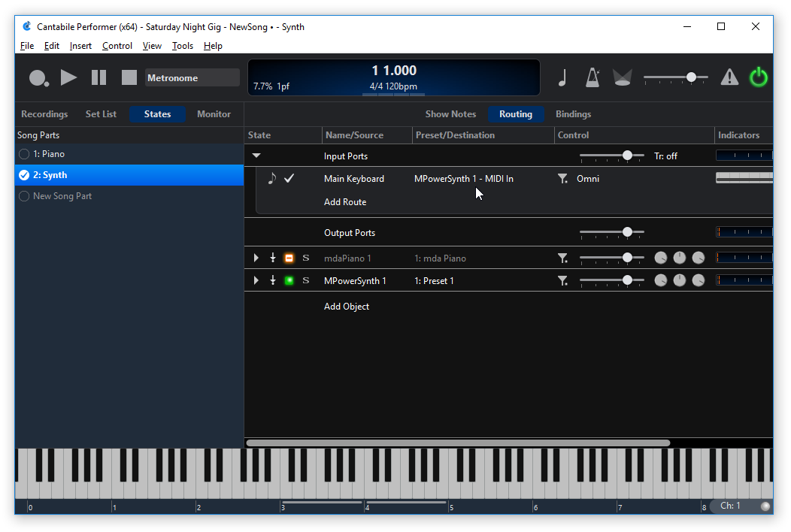Open the File menu
Viewport: 791px width, 532px height.
click(27, 46)
